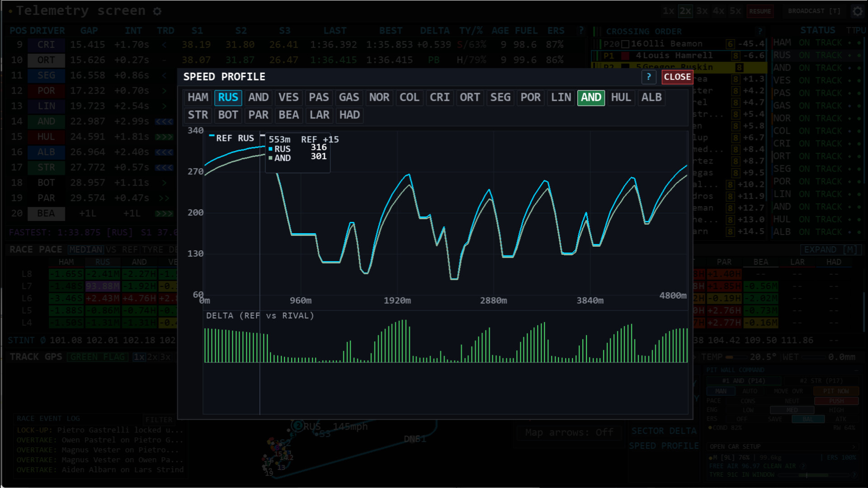868x488 pixels.
Task: Open SECTOR DELTA view
Action: (x=664, y=431)
